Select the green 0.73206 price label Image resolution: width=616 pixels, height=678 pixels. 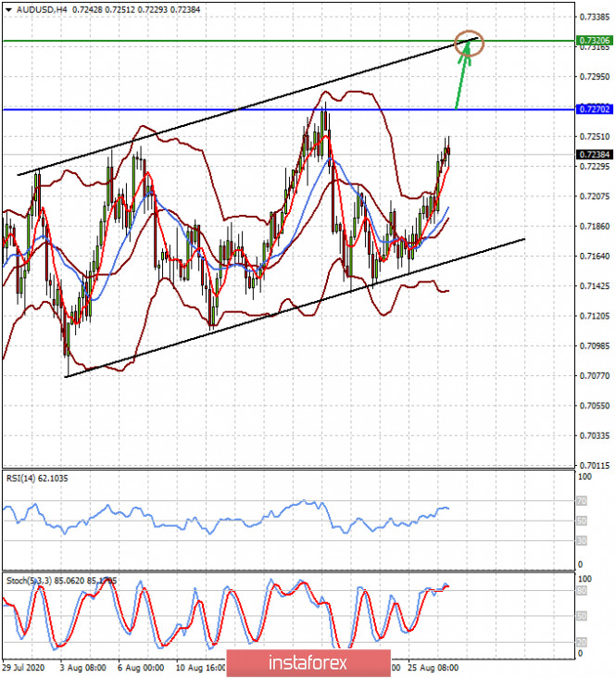(594, 41)
